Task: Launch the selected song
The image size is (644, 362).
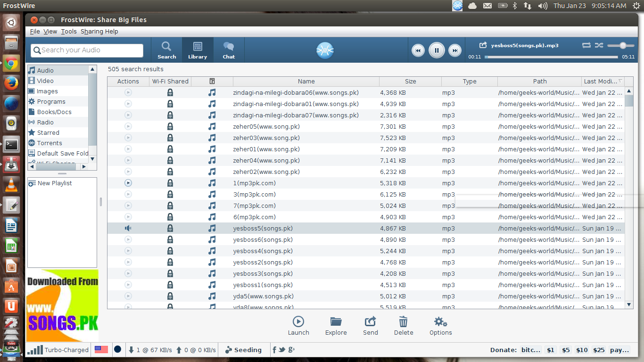Action: point(298,325)
